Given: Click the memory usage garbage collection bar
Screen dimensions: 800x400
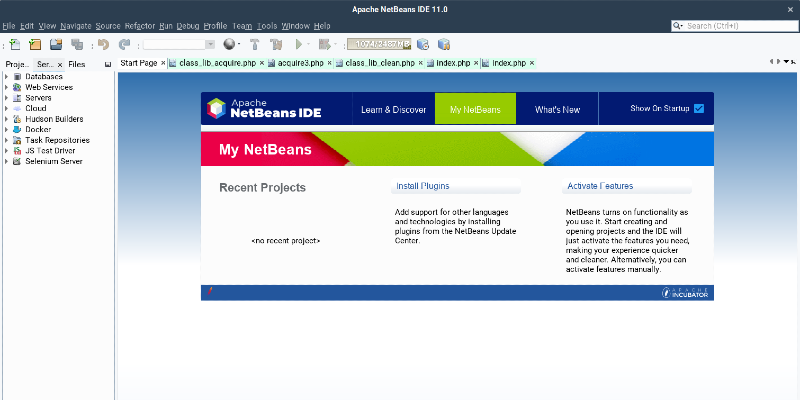Looking at the screenshot, I should 379,44.
